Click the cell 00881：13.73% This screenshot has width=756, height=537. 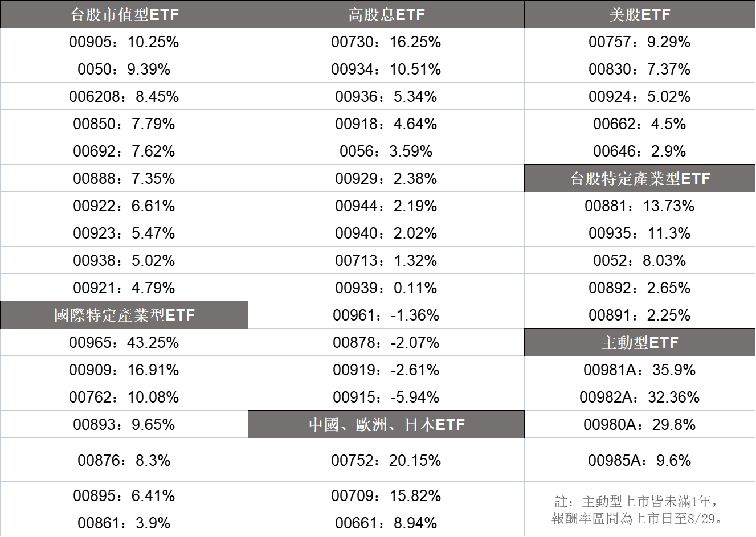click(640, 206)
